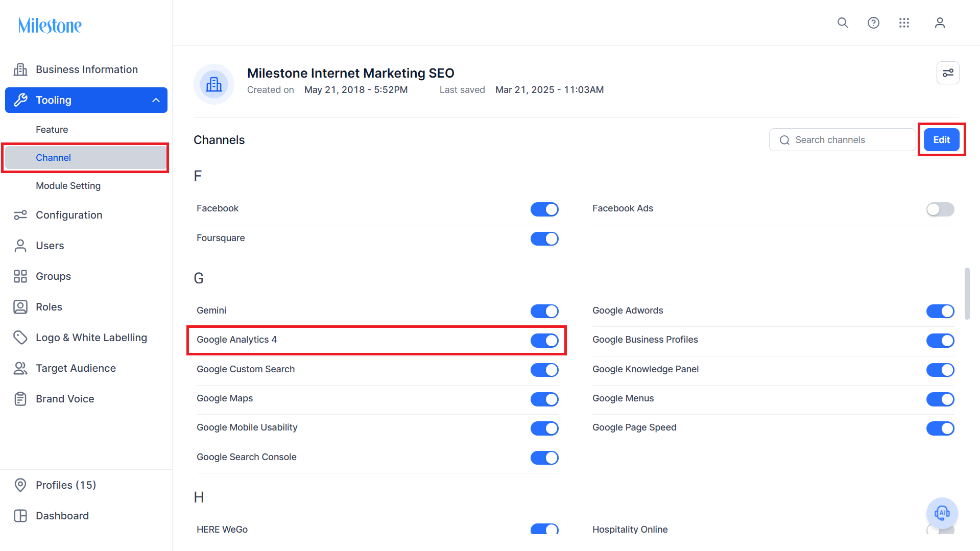Disable the Google Custom Search switch
Image resolution: width=980 pixels, height=551 pixels.
pos(544,370)
